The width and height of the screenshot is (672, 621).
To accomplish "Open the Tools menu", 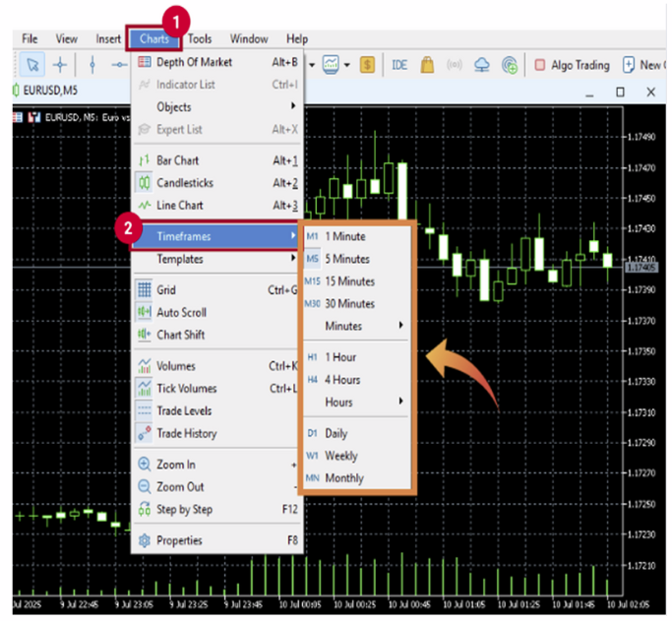I will tap(199, 39).
